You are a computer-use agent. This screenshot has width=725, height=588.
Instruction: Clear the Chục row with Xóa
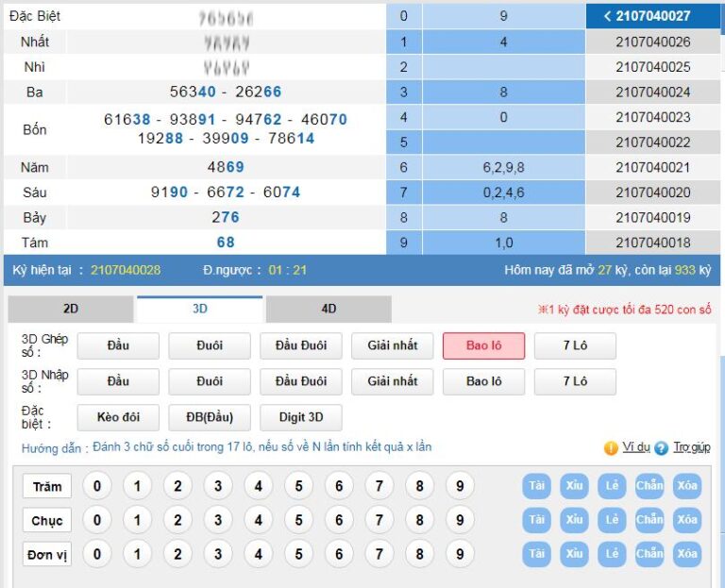click(x=687, y=520)
